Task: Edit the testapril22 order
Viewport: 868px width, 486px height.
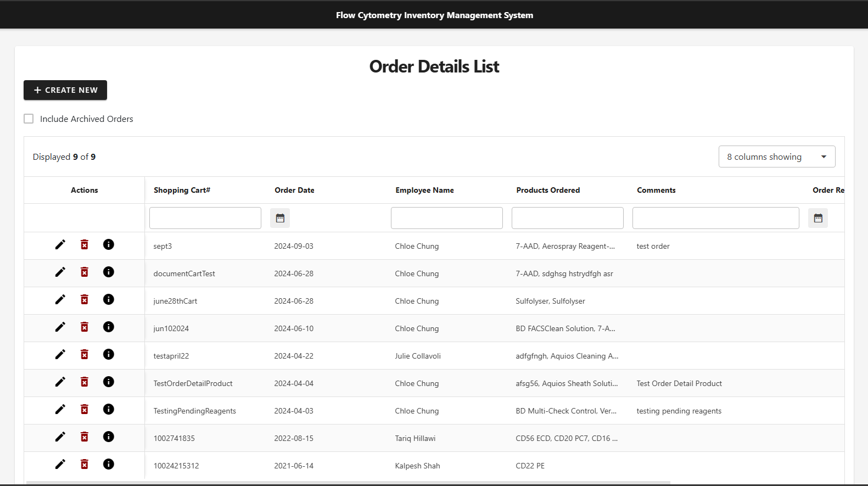Action: [60, 354]
